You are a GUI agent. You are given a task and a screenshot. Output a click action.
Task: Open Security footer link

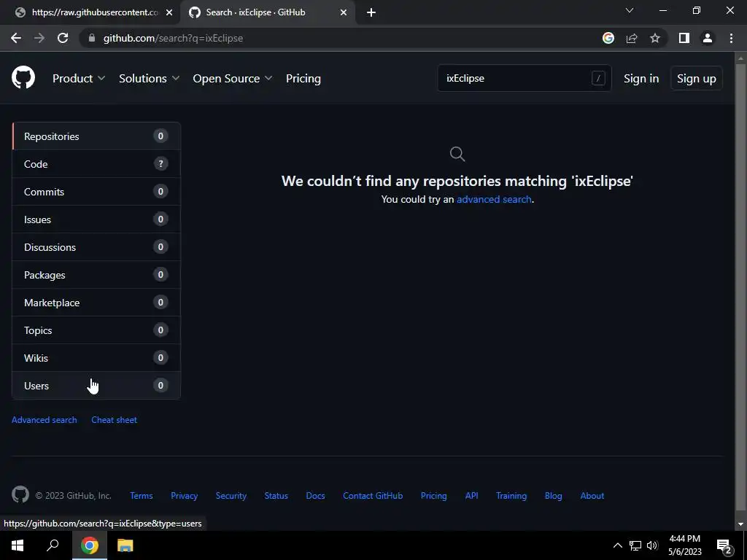[x=231, y=495]
